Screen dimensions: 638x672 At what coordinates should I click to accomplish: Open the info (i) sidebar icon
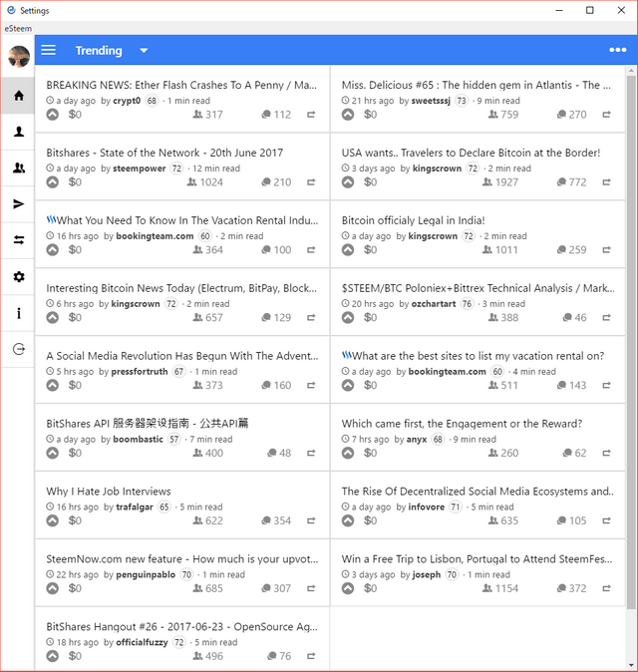click(x=18, y=313)
